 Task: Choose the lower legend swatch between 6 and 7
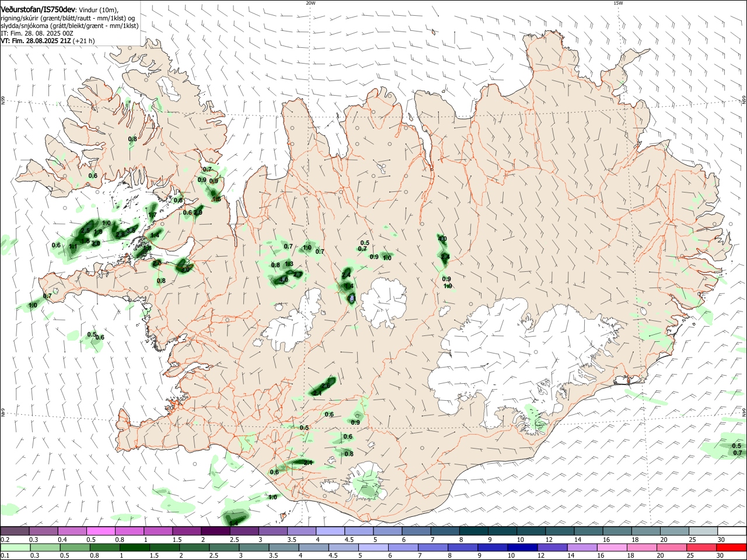point(403,547)
